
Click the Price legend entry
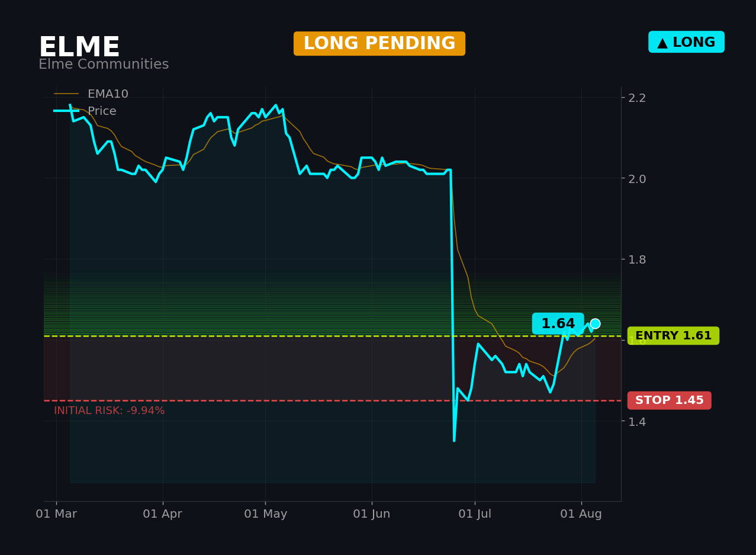85,111
